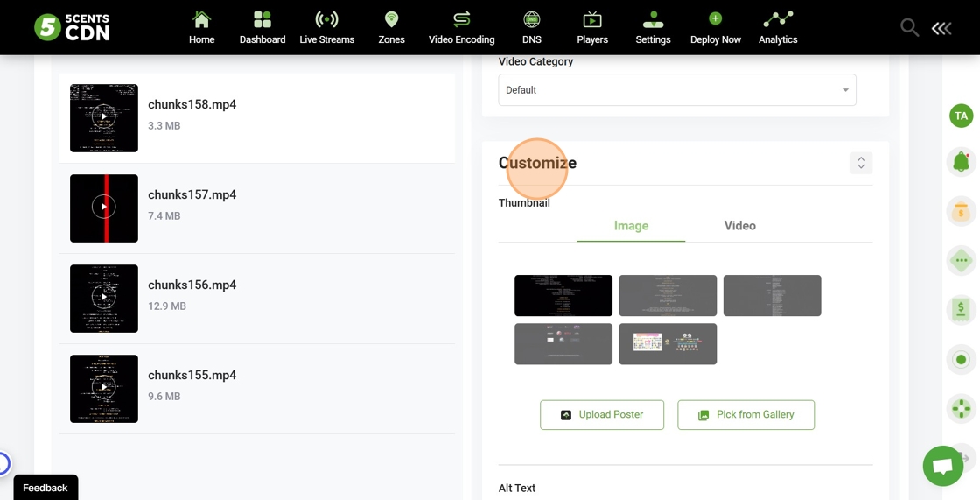Collapse the navigation with the triple-chevron icon
The width and height of the screenshot is (980, 500).
(x=941, y=28)
